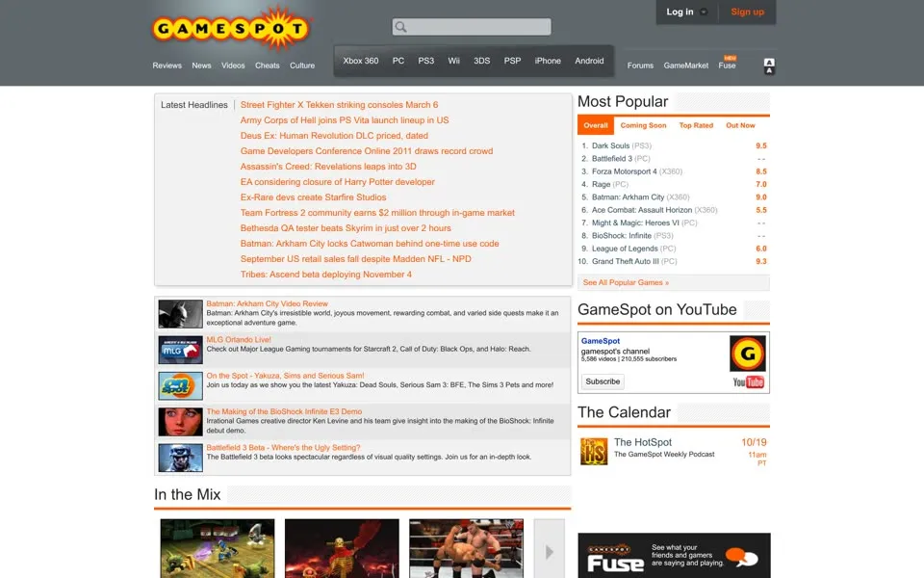The height and width of the screenshot is (578, 924).
Task: Open the Log in dropdown arrow
Action: 704,12
